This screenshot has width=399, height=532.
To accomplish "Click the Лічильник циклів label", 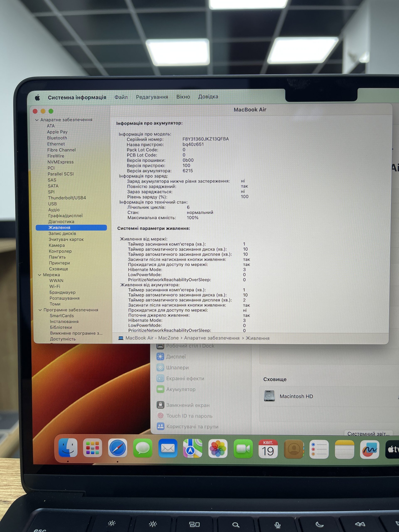I will [x=147, y=207].
